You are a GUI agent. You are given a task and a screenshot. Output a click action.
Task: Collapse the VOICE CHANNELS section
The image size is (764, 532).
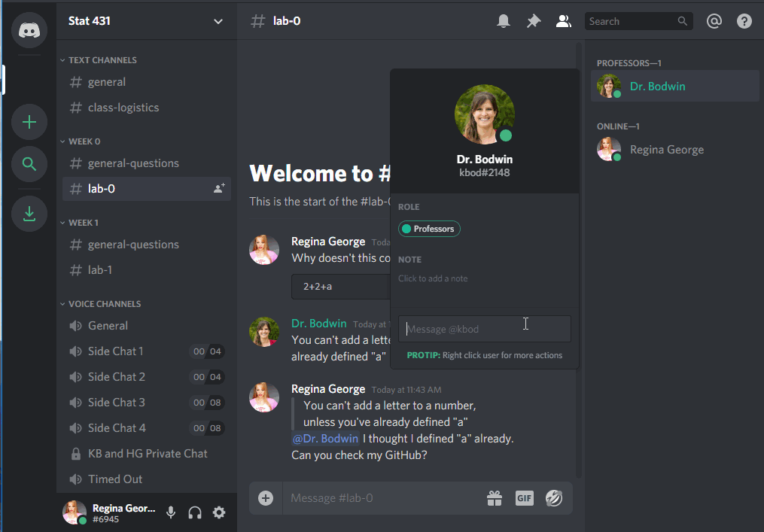(100, 303)
